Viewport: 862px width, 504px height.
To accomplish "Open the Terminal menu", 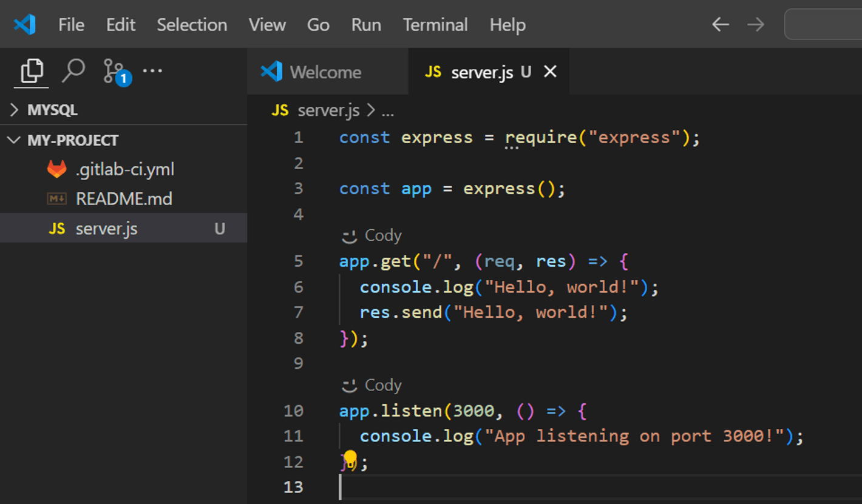I will point(435,25).
